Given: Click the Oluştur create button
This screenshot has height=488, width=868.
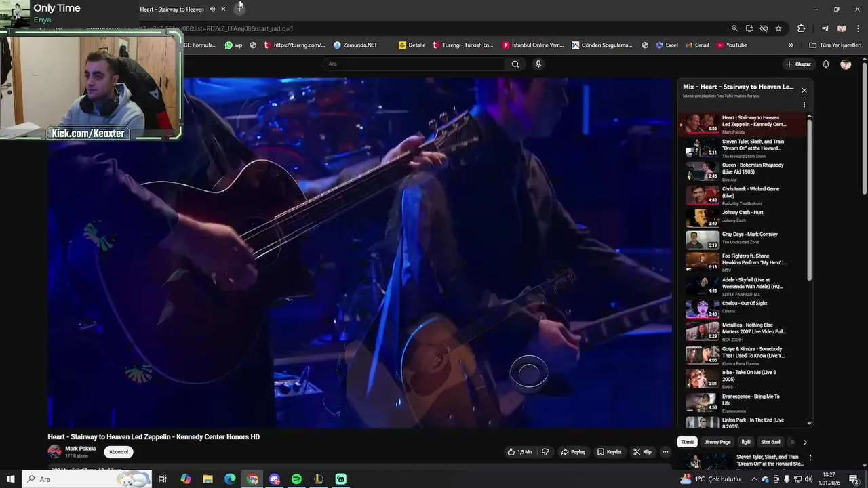Looking at the screenshot, I should tap(799, 64).
